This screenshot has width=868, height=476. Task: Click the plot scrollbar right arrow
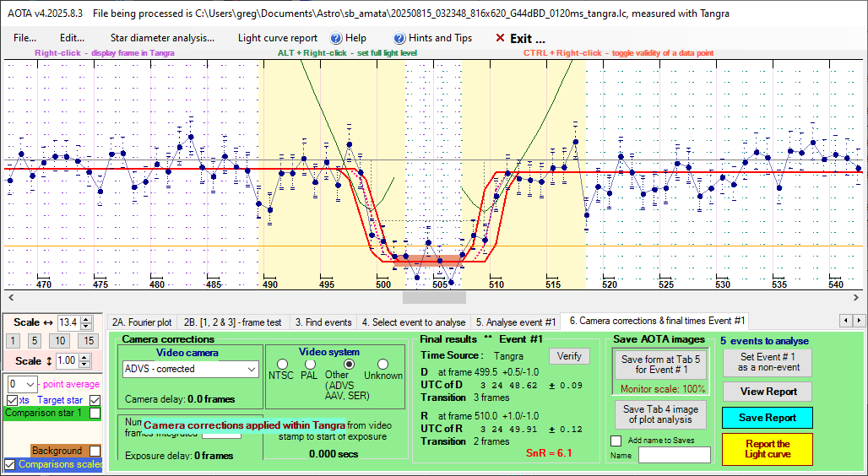pyautogui.click(x=859, y=297)
